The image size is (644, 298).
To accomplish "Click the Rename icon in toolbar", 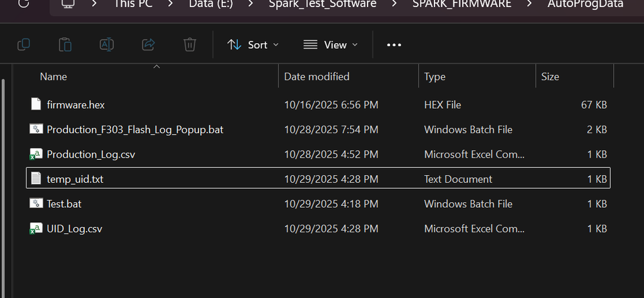I will [x=106, y=44].
